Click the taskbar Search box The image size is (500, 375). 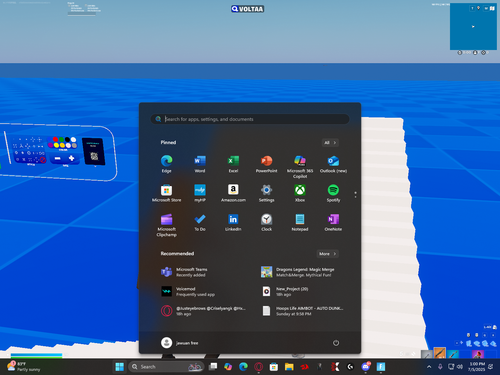coord(166,367)
